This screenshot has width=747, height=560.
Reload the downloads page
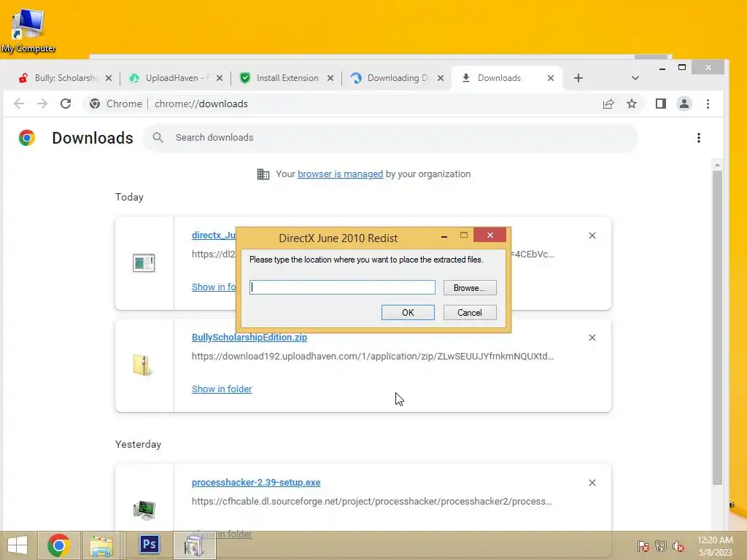click(x=66, y=104)
